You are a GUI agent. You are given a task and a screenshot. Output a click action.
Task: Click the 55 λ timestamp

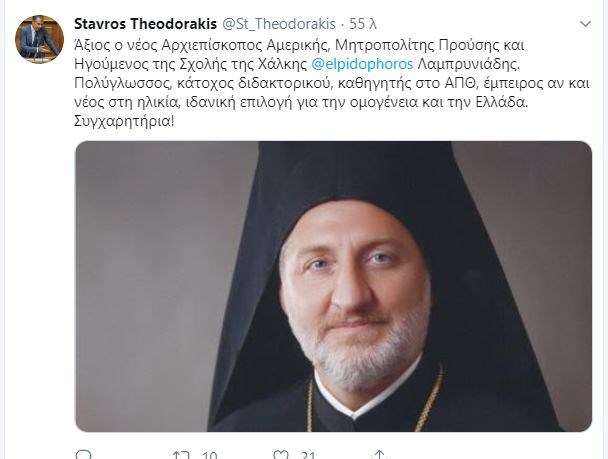pos(363,24)
